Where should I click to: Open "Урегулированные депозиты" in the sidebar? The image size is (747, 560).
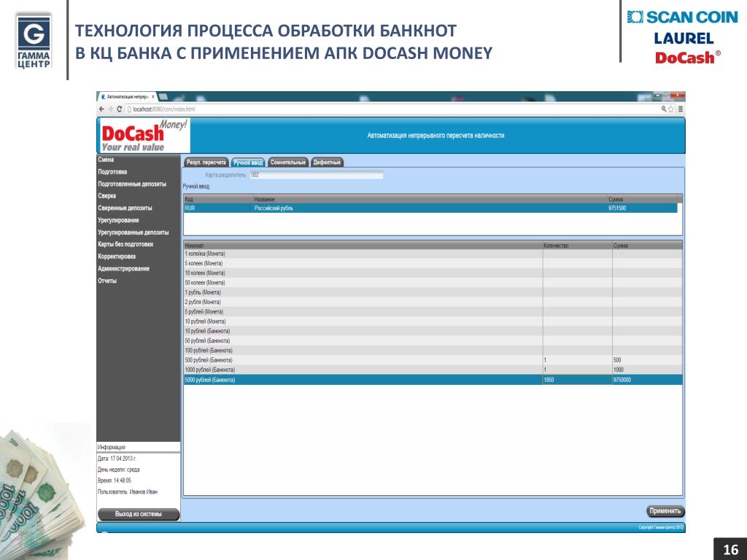click(x=133, y=233)
